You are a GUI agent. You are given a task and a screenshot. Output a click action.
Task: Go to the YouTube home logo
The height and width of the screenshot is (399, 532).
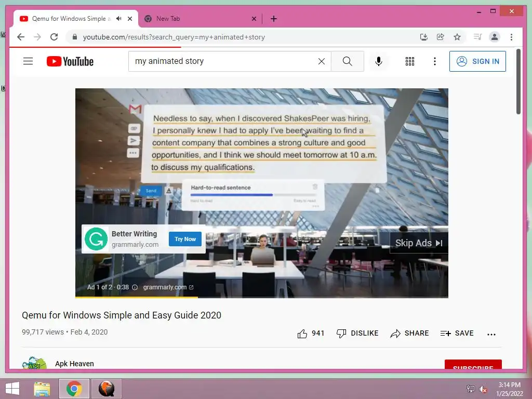(70, 61)
